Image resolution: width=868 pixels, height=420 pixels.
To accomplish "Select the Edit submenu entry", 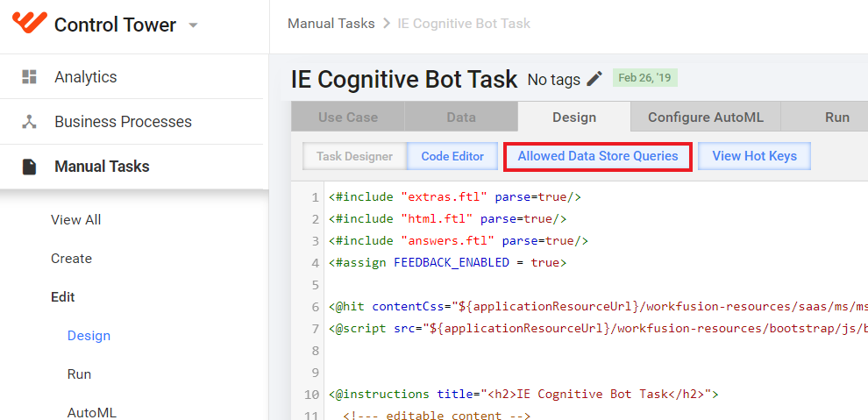I will [x=62, y=297].
